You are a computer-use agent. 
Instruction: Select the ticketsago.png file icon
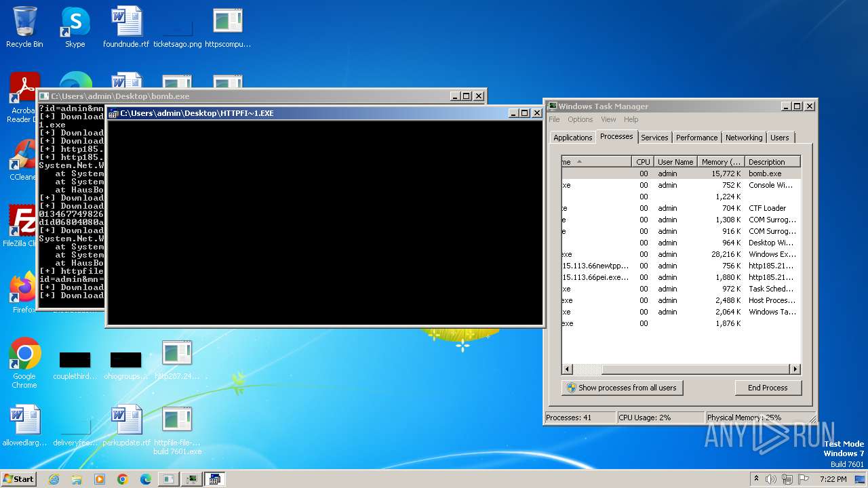[177, 34]
